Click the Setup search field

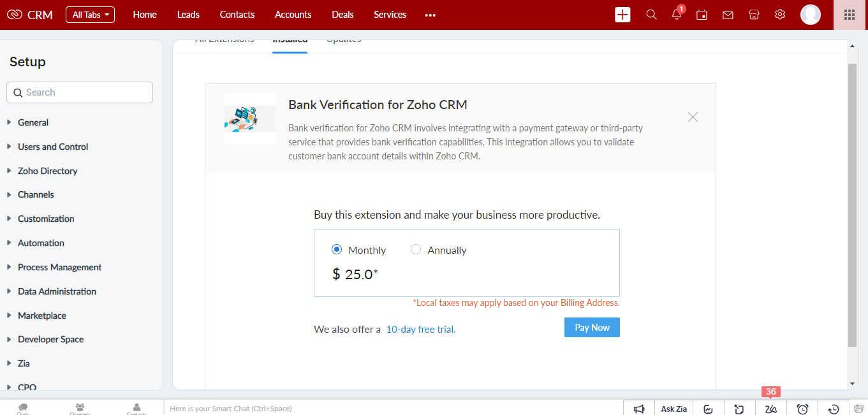(x=80, y=92)
